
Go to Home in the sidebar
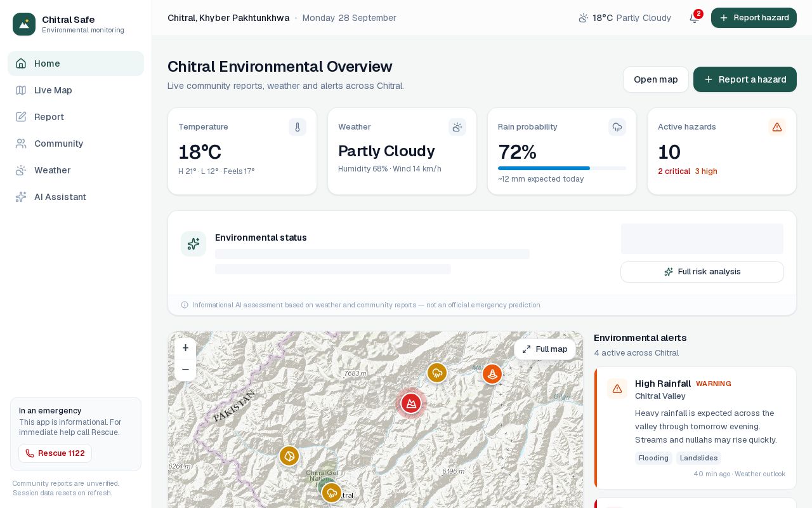pyautogui.click(x=75, y=63)
